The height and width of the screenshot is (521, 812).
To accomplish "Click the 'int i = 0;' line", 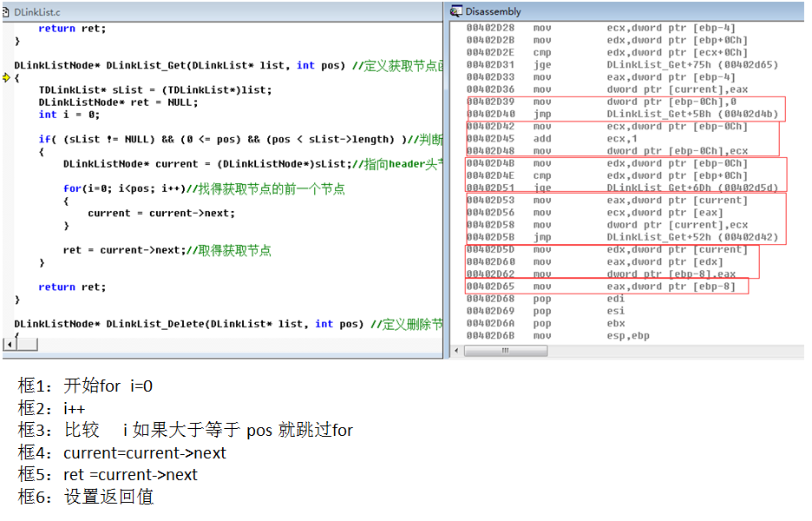I will pyautogui.click(x=69, y=115).
